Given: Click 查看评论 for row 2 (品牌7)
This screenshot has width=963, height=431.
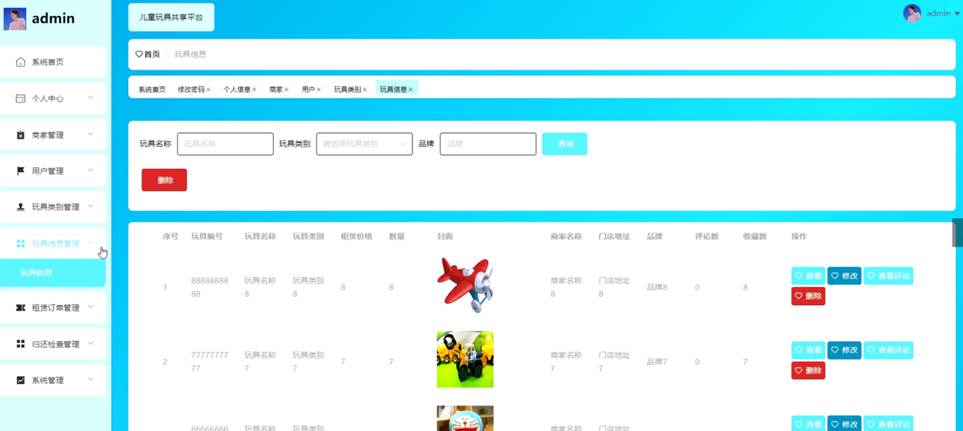Looking at the screenshot, I should 889,351.
